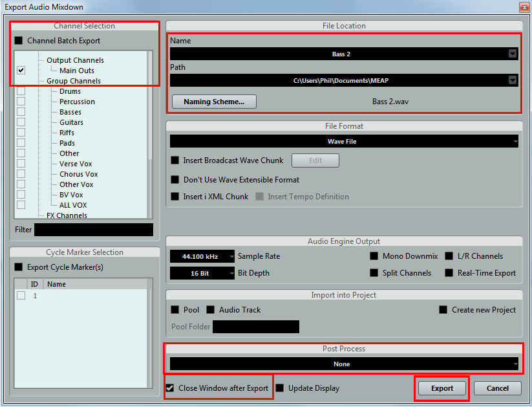532x407 pixels.
Task: Click the Cancel button
Action: click(497, 388)
